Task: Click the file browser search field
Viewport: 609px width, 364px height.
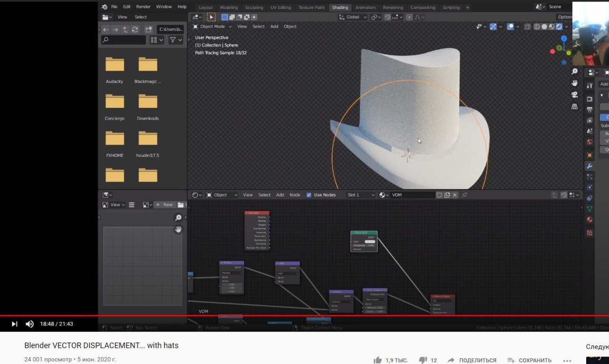Action: (x=124, y=40)
